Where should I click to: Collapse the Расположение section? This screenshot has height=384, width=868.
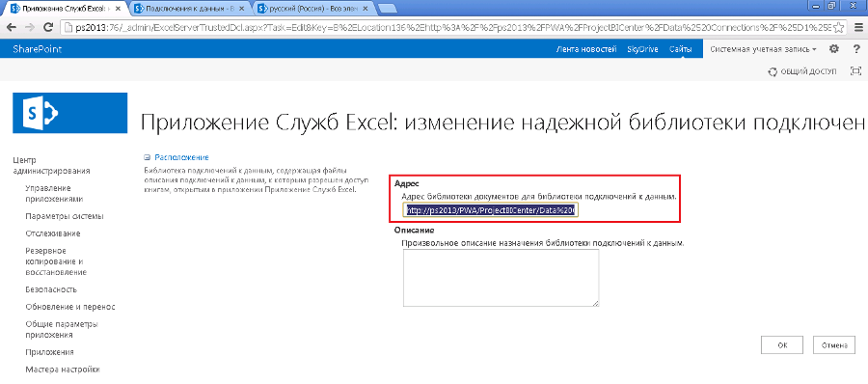[x=147, y=157]
